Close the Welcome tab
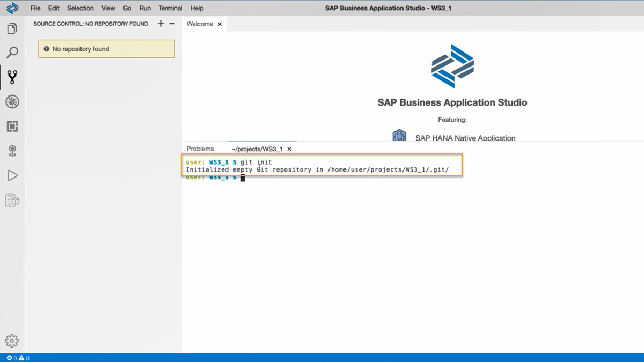 pos(219,24)
